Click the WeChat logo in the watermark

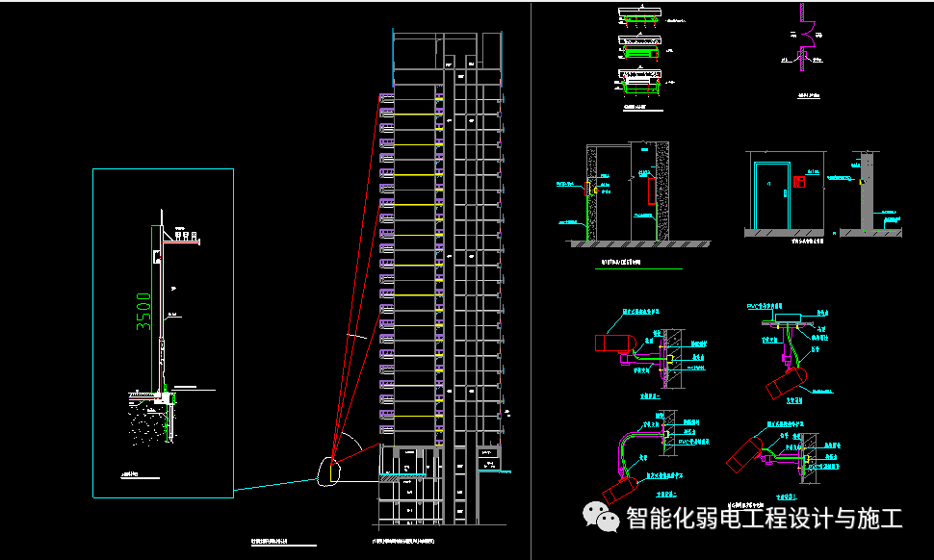point(602,516)
